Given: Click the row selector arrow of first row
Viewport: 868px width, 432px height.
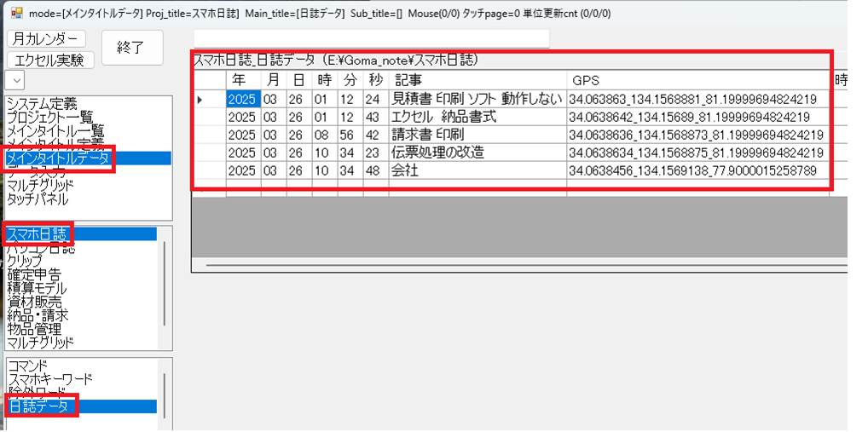Looking at the screenshot, I should (200, 100).
